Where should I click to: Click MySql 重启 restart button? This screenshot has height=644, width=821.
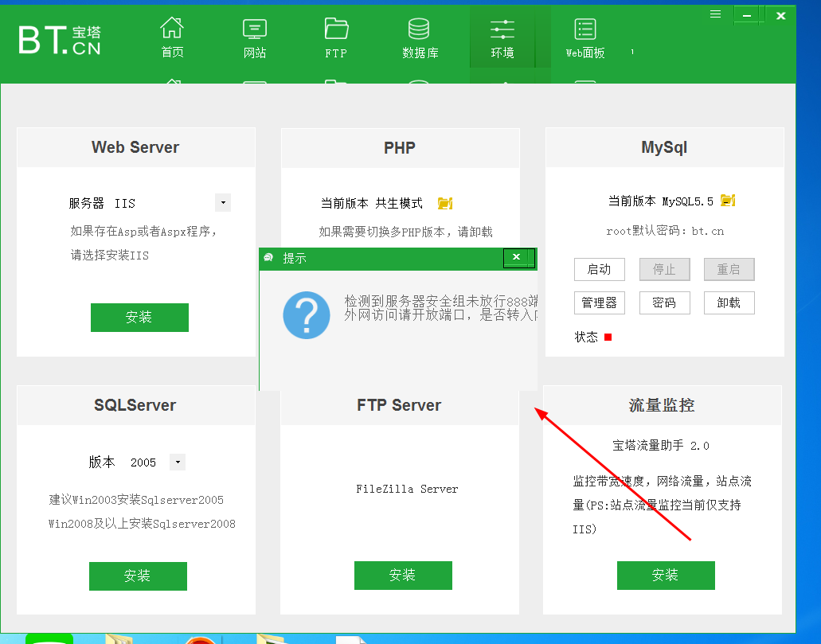pyautogui.click(x=729, y=270)
